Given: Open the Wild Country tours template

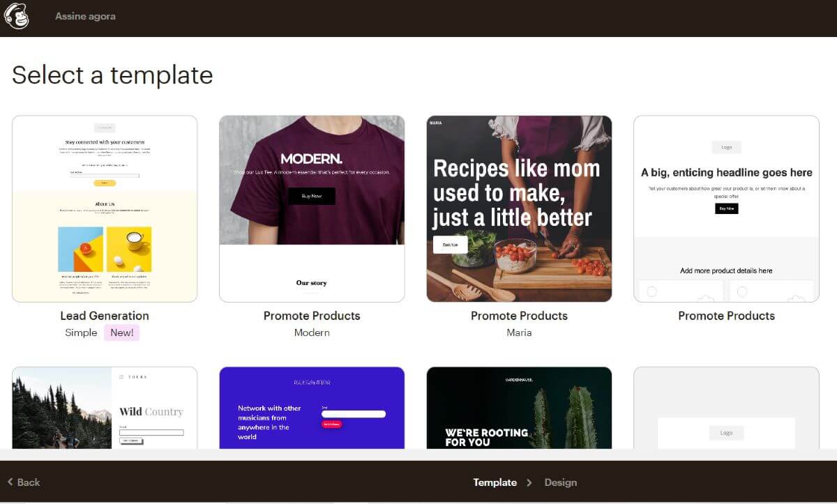Looking at the screenshot, I should tap(105, 408).
